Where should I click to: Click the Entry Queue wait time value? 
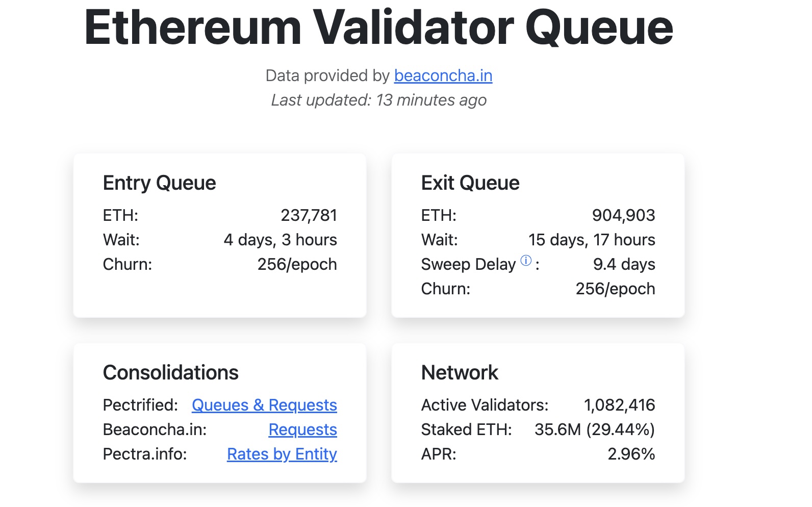(281, 240)
